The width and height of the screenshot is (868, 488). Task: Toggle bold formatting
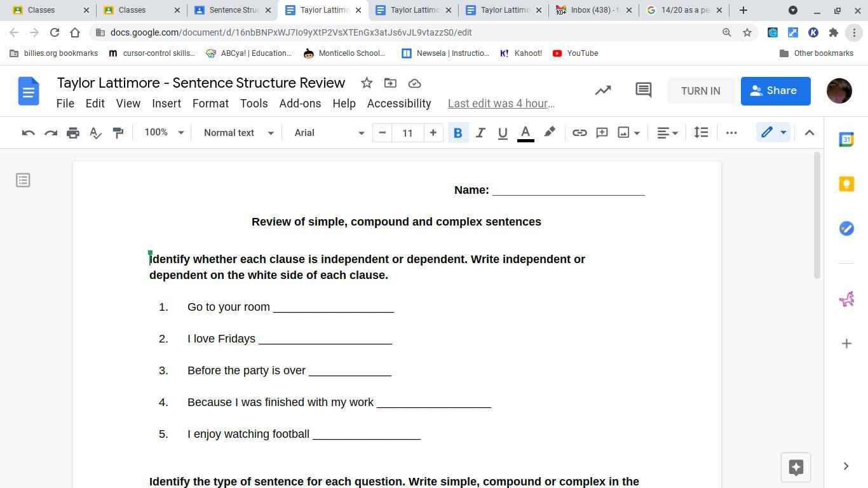click(x=458, y=133)
